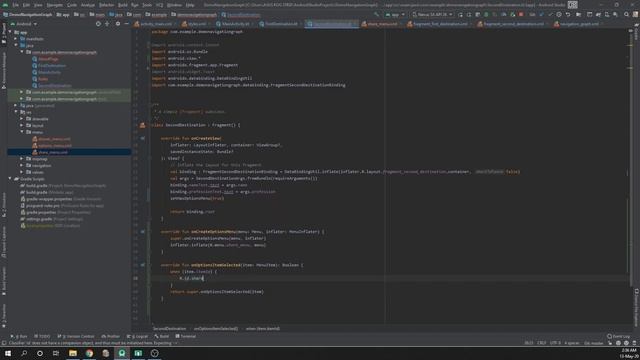This screenshot has height=360, width=640.
Task: Collapse the Gradle Scripts arrow
Action: pyautogui.click(x=10, y=179)
